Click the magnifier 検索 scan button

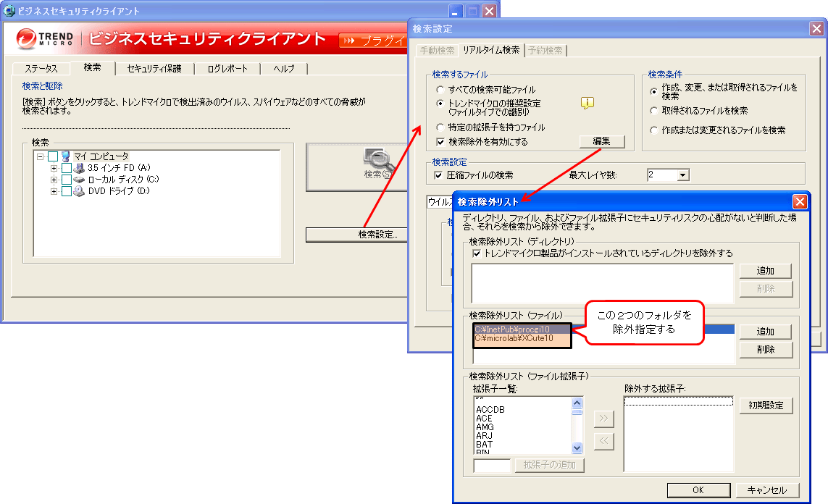click(x=357, y=167)
